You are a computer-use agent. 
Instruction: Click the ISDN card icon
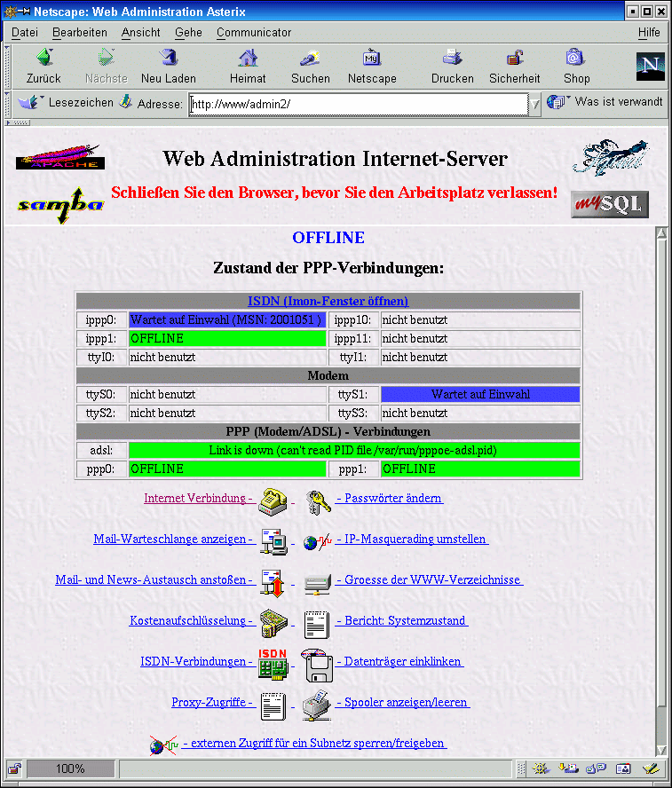[x=272, y=663]
